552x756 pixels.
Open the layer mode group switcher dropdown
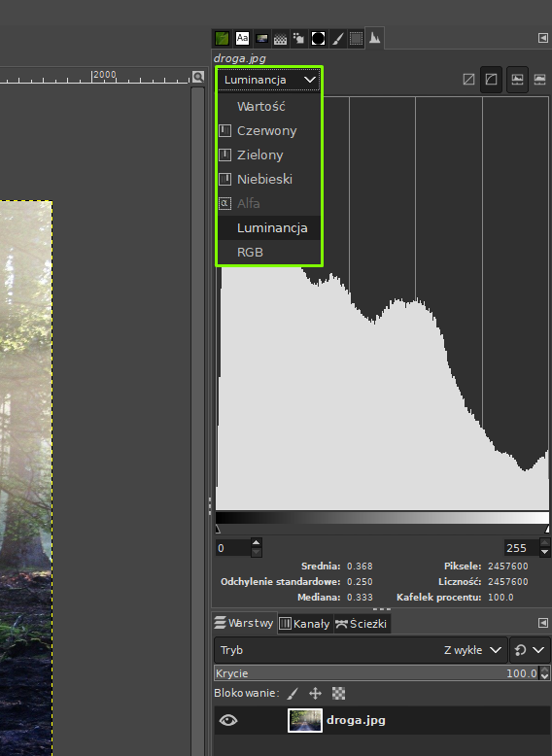click(x=529, y=650)
